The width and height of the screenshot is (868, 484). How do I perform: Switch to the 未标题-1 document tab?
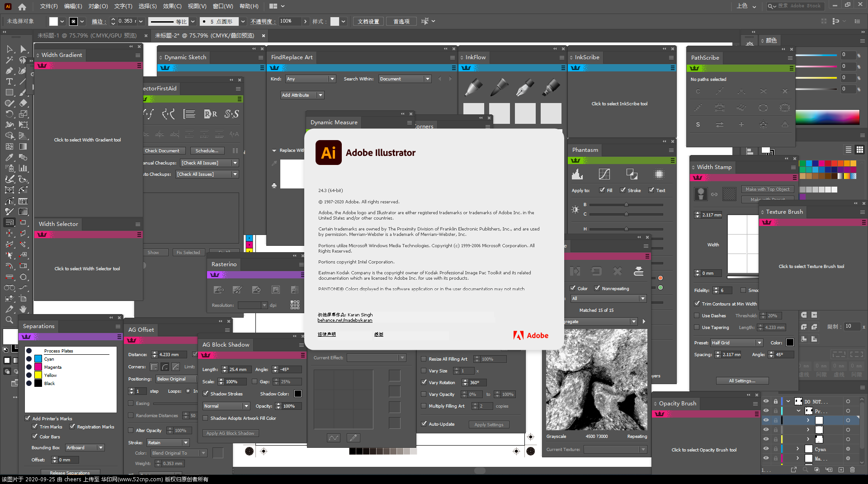coord(87,35)
